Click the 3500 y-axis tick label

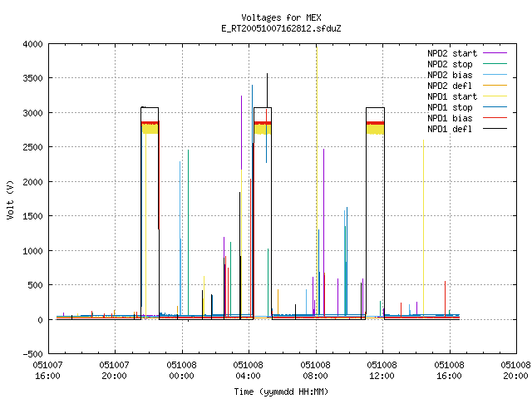pyautogui.click(x=32, y=78)
